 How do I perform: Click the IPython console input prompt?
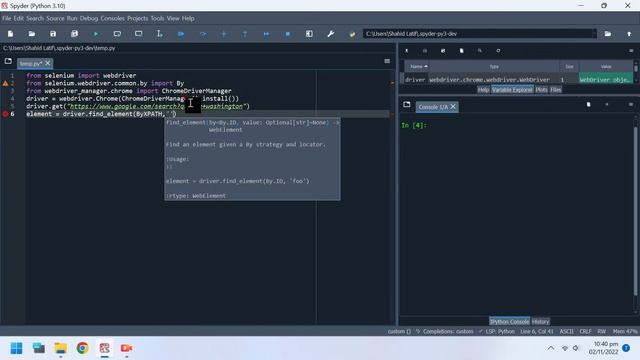414,125
